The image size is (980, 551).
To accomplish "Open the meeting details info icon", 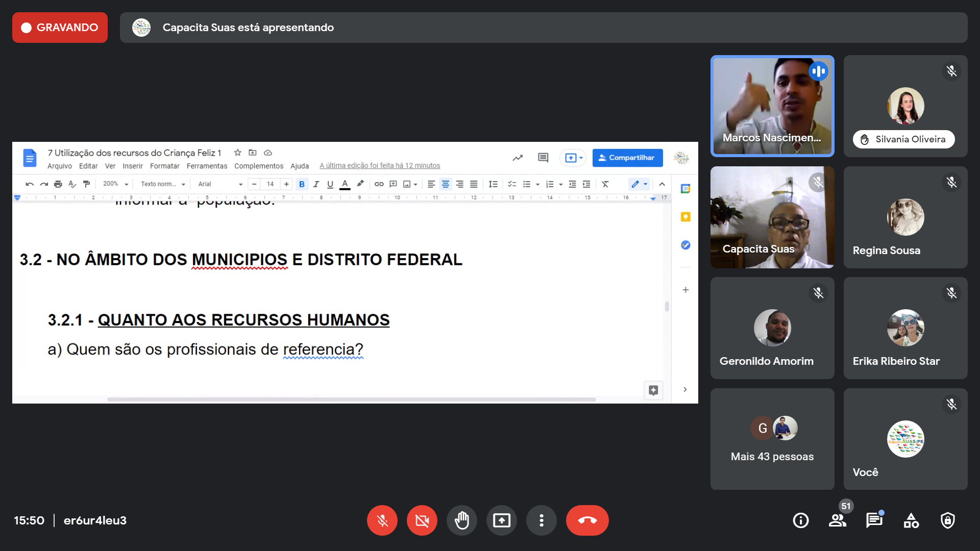I will [x=800, y=520].
